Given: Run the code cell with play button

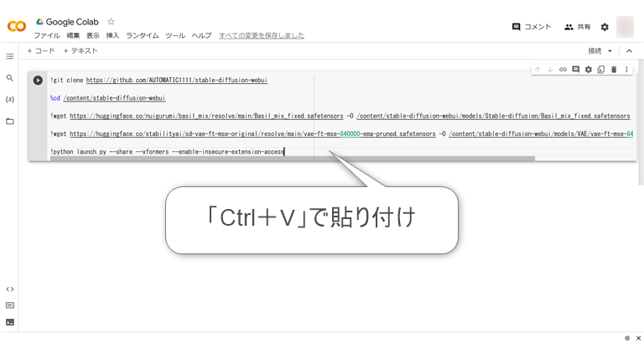Looking at the screenshot, I should pyautogui.click(x=38, y=80).
